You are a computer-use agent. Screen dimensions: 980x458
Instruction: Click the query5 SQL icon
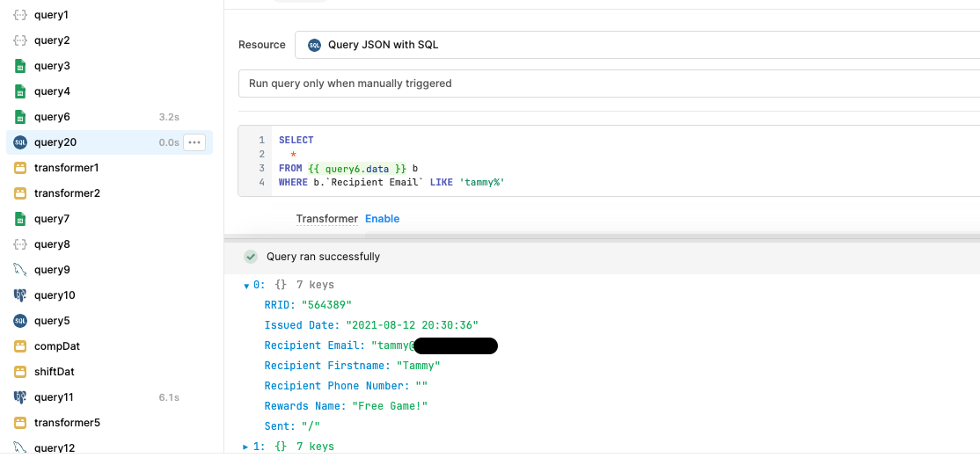coord(20,321)
